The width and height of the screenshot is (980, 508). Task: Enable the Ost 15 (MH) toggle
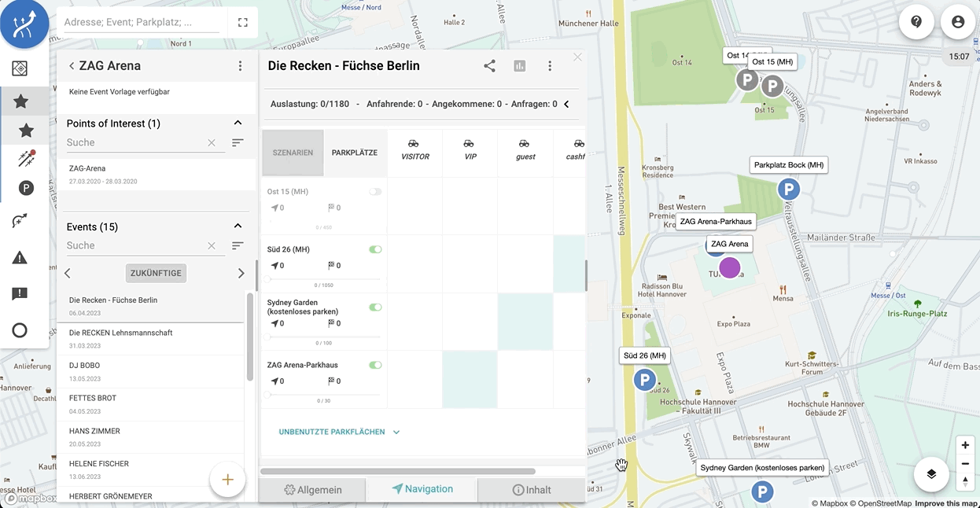[x=375, y=192]
